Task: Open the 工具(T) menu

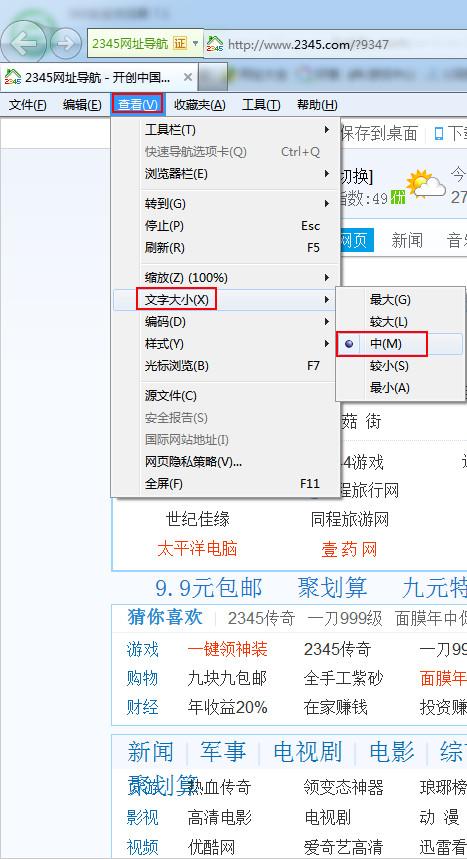Action: tap(261, 105)
